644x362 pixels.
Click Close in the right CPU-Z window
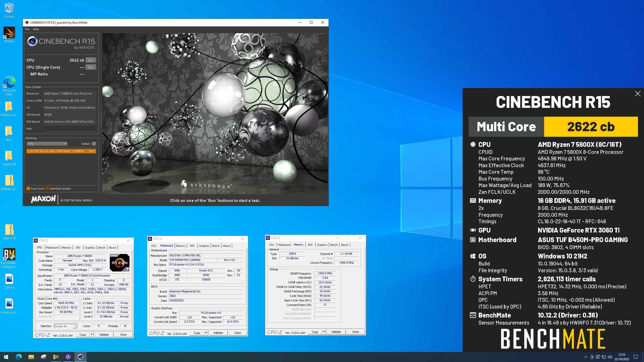pyautogui.click(x=355, y=332)
